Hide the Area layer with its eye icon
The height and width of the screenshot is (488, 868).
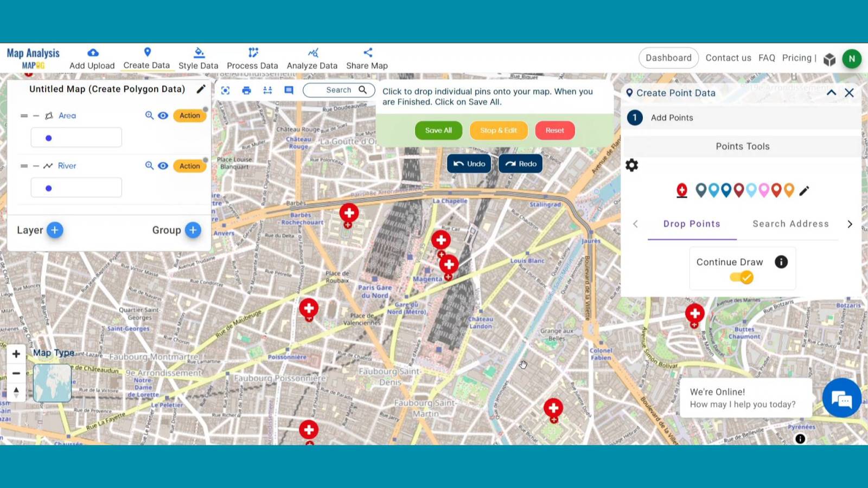coord(163,115)
